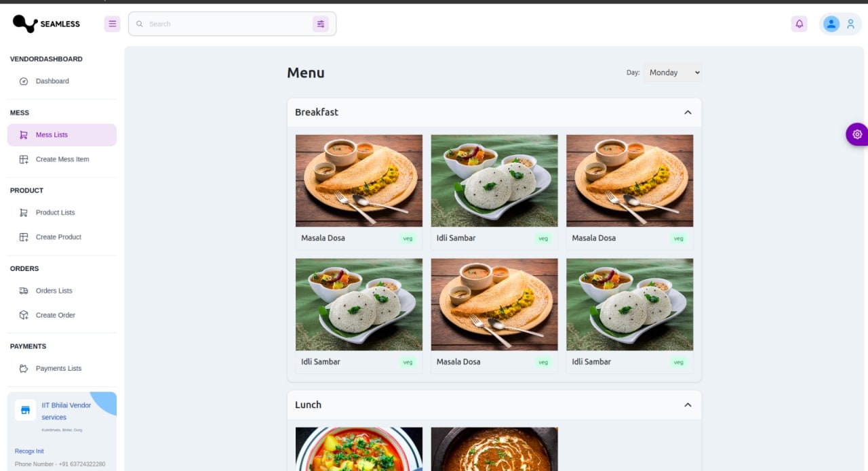Open the search filter options icon
This screenshot has width=868, height=471.
coord(321,24)
